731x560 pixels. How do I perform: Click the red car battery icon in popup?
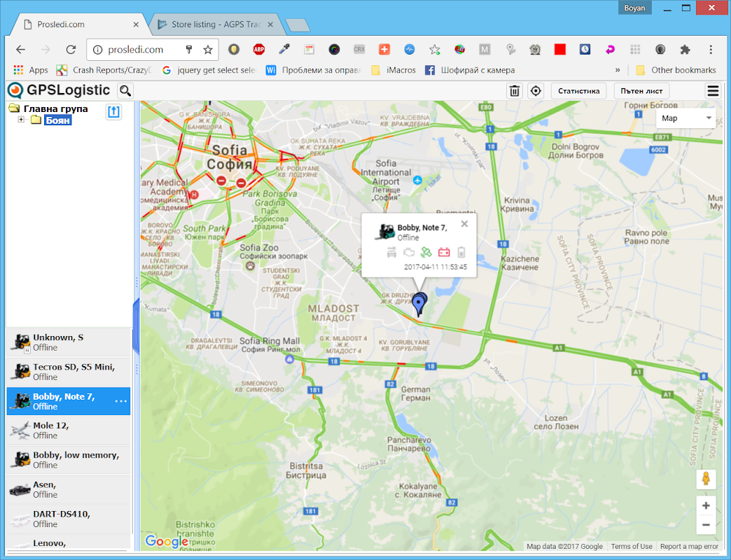coord(444,253)
